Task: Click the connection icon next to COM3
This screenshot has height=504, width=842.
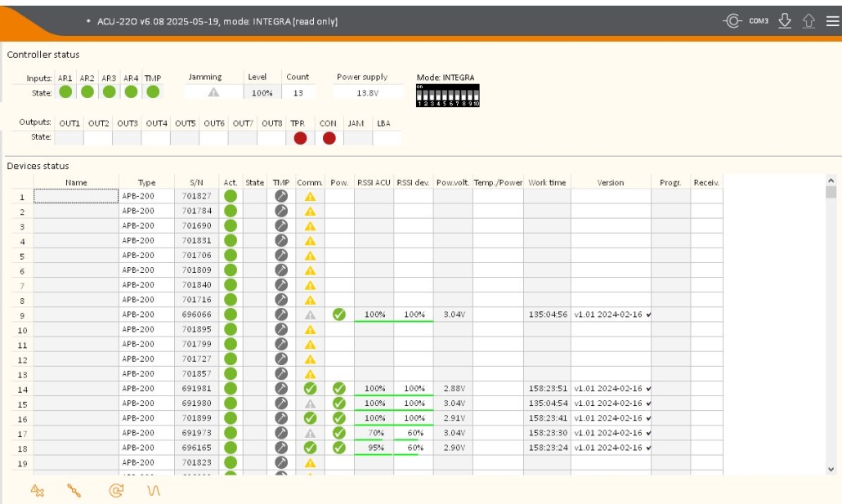Action: click(732, 21)
